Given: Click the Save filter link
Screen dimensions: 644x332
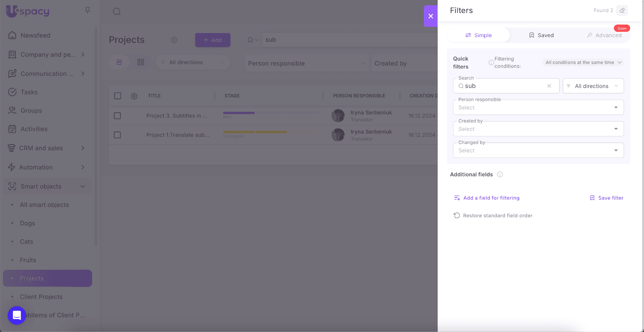Looking at the screenshot, I should 607,198.
